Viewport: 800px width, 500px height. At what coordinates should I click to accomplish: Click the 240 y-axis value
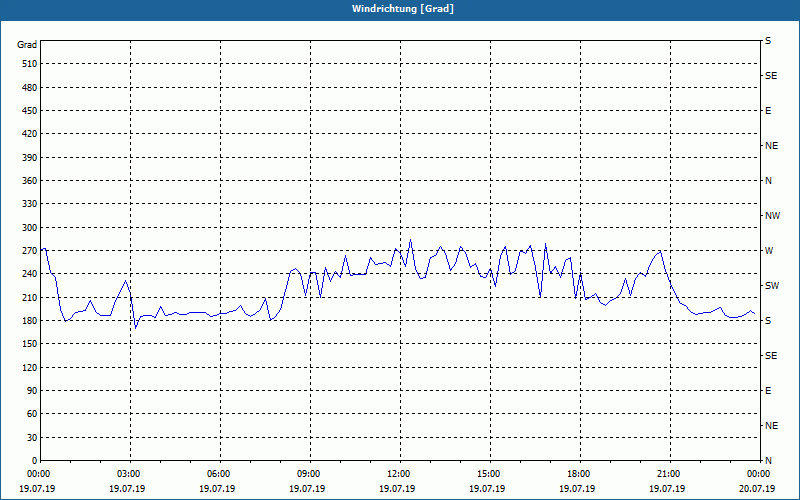pos(30,274)
